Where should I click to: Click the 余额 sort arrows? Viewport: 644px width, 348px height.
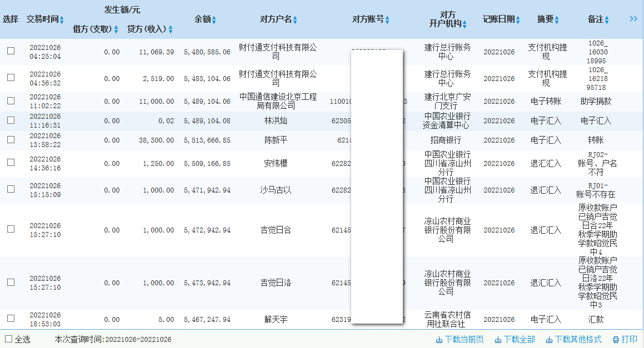[214, 19]
